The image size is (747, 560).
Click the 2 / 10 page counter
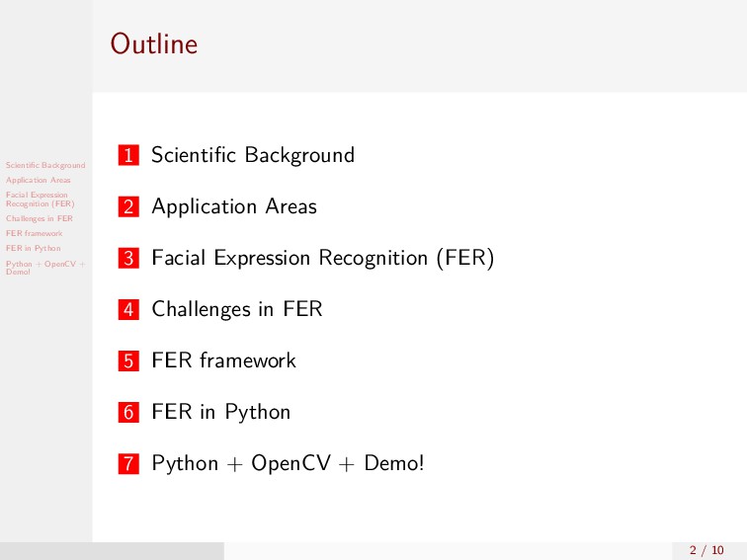coord(707,550)
